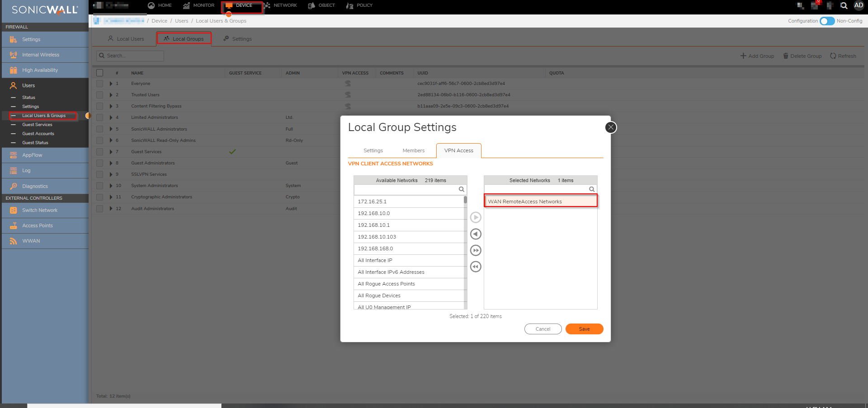Check the box for Everyone group row

coord(100,84)
